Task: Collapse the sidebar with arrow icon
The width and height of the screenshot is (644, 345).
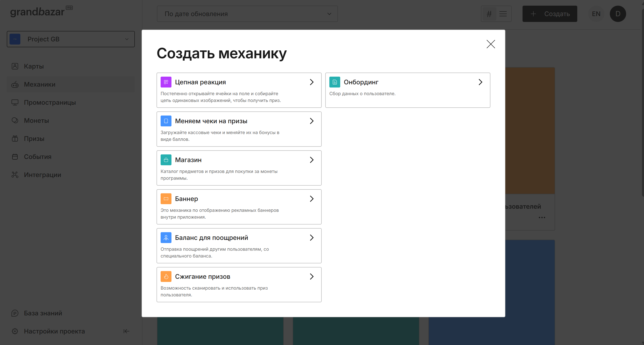Action: click(x=126, y=331)
